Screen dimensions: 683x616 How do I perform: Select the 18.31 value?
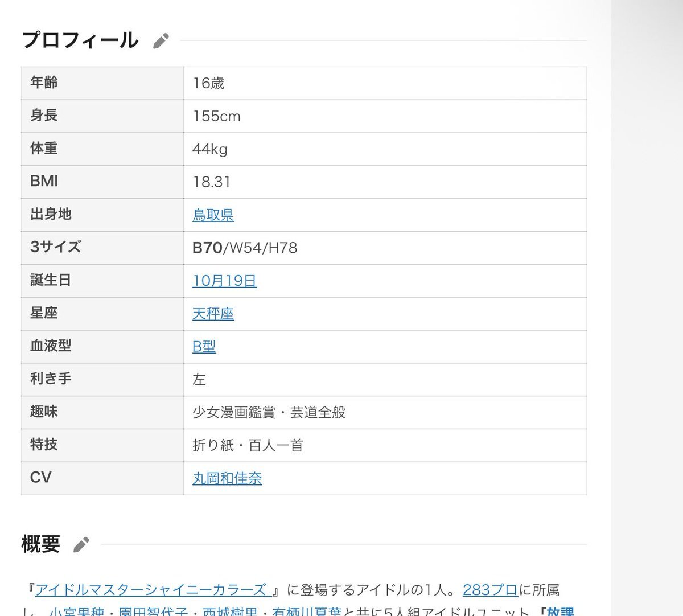click(x=211, y=182)
